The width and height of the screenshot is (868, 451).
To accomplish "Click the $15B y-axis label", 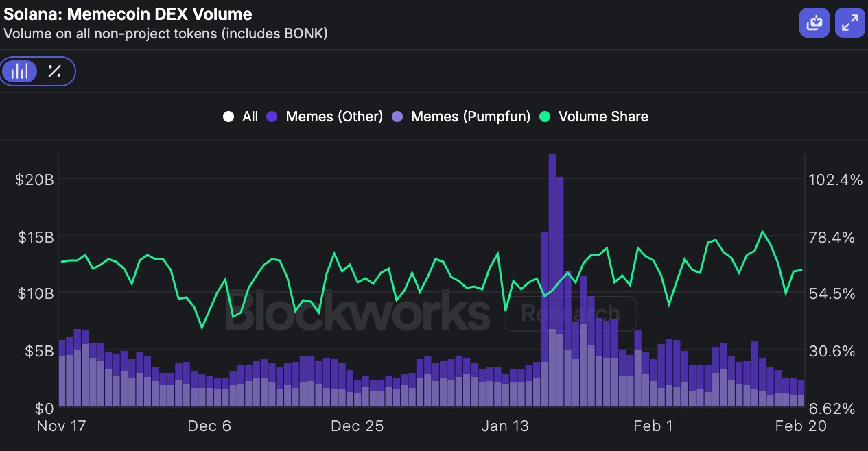I will (x=35, y=237).
